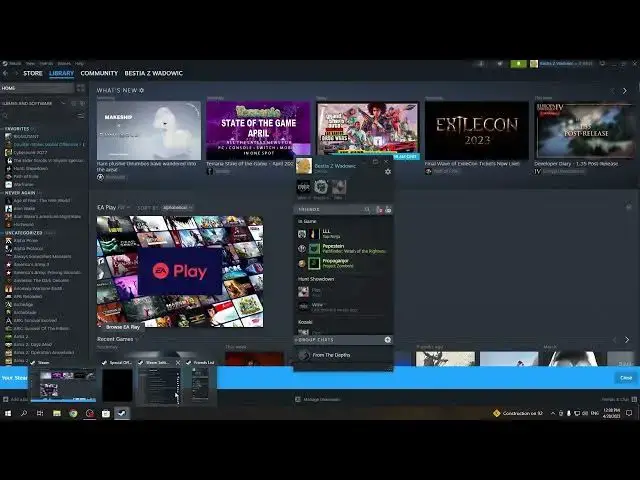Advance Recent Games with right arrow
This screenshot has width=640, height=480.
627,340
